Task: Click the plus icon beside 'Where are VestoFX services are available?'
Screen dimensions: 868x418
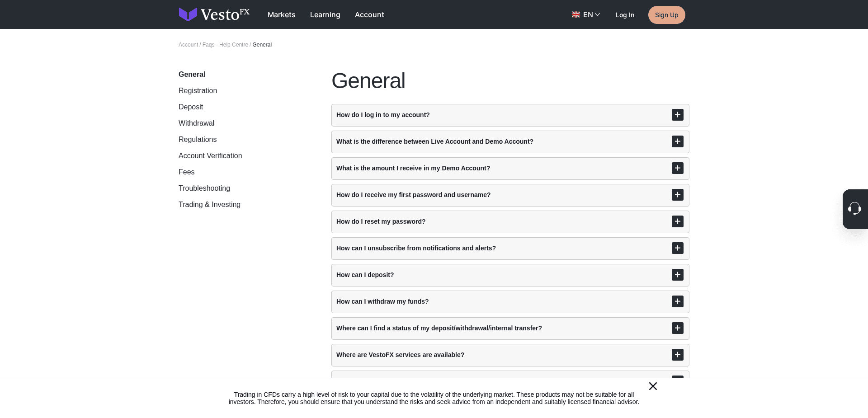Action: point(677,355)
